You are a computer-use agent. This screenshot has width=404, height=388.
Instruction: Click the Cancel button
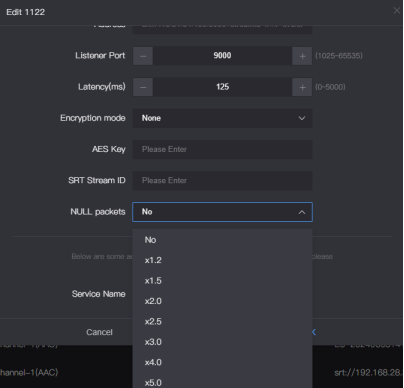[x=99, y=332]
